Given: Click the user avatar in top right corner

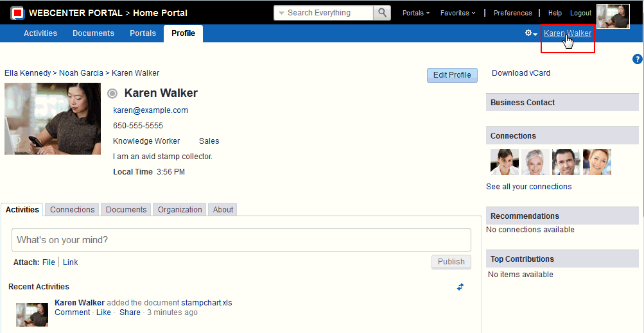Looking at the screenshot, I should pyautogui.click(x=613, y=16).
